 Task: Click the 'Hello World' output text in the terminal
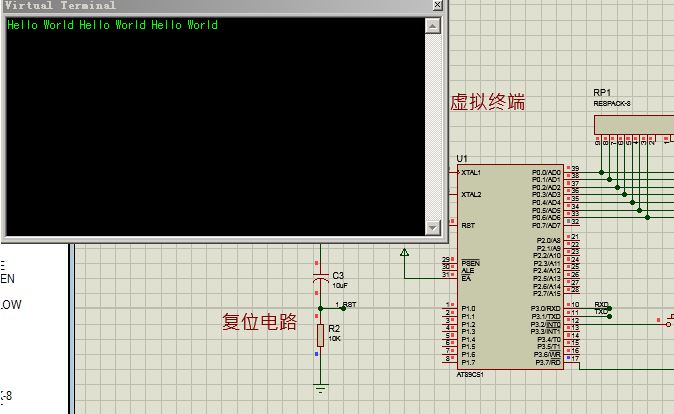(112, 25)
